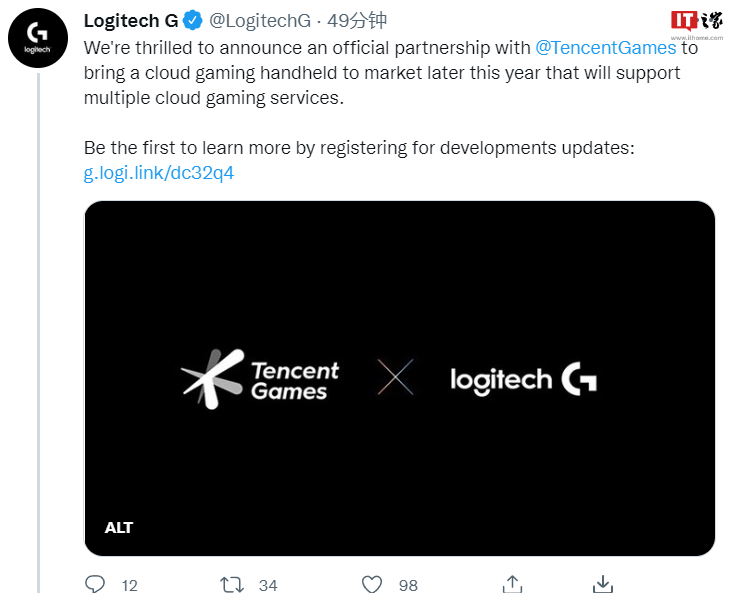Like the tweet with the heart icon
Viewport: 734px width, 593px height.
[372, 584]
